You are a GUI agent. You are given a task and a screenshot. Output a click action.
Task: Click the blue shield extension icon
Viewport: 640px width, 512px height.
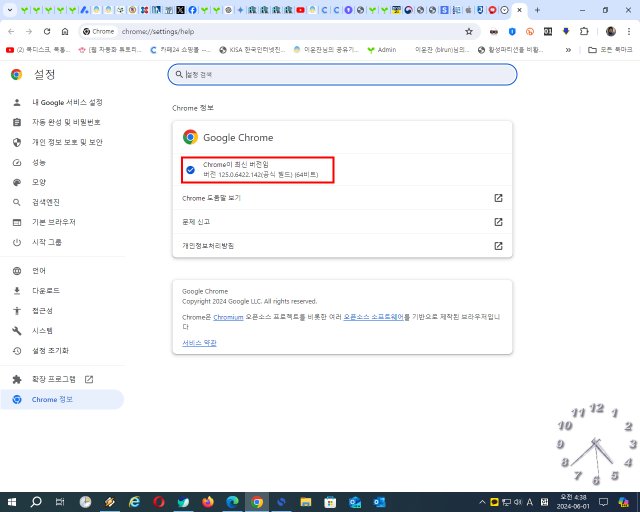point(512,31)
